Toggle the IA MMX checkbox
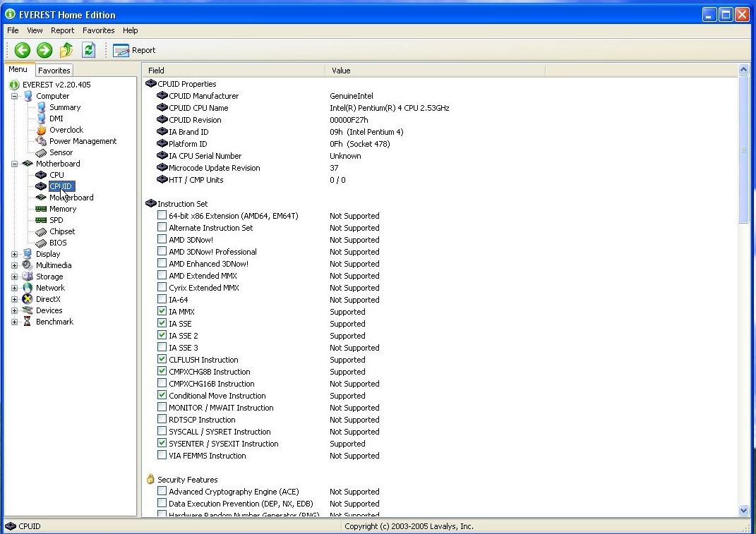Viewport: 756px width, 534px height. click(162, 311)
